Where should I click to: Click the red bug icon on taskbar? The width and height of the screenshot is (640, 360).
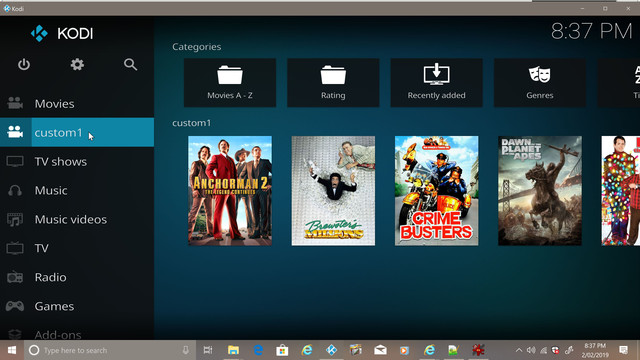[x=478, y=350]
